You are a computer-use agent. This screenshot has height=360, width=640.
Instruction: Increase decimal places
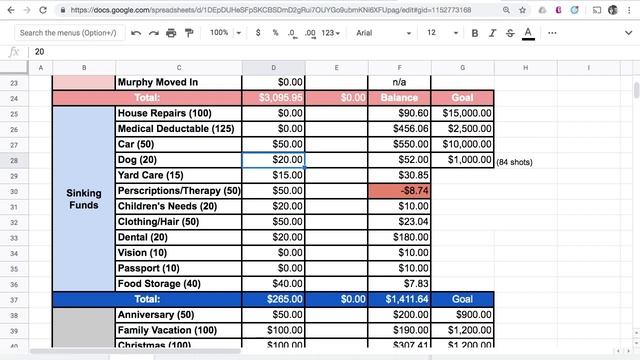coord(310,33)
